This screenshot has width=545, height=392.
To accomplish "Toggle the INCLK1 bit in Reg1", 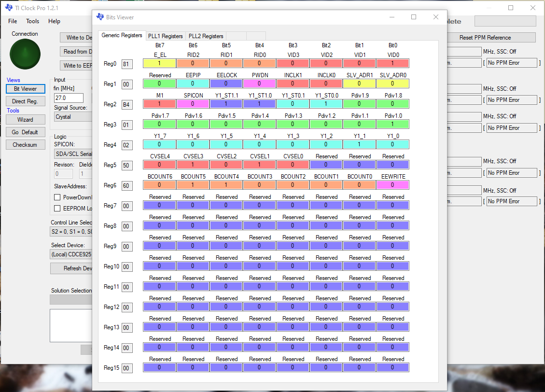I will click(293, 84).
